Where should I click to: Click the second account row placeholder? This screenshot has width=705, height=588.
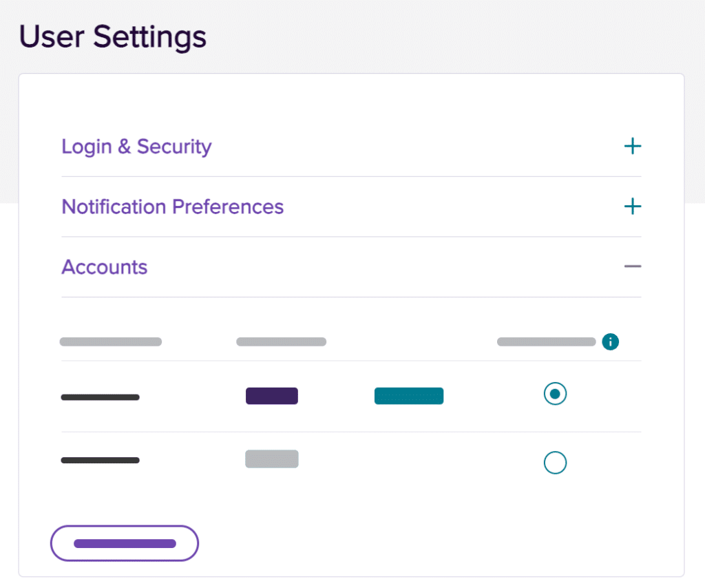tap(100, 460)
